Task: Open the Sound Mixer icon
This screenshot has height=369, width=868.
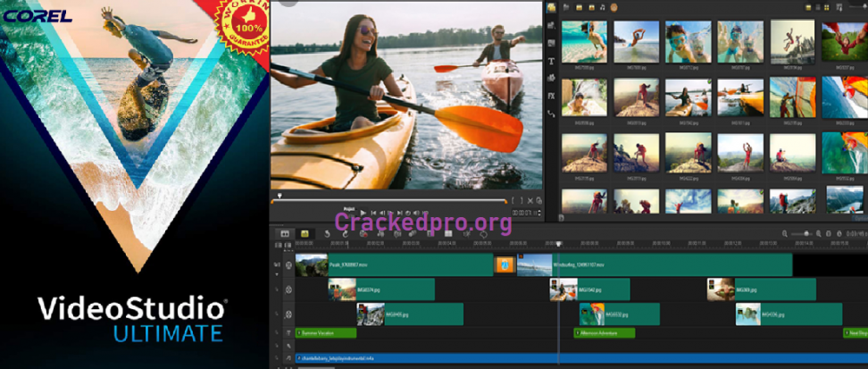Action: pos(380,234)
